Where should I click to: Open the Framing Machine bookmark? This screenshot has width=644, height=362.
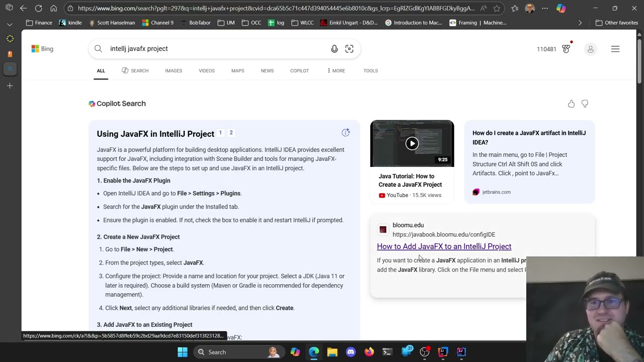coord(478,23)
